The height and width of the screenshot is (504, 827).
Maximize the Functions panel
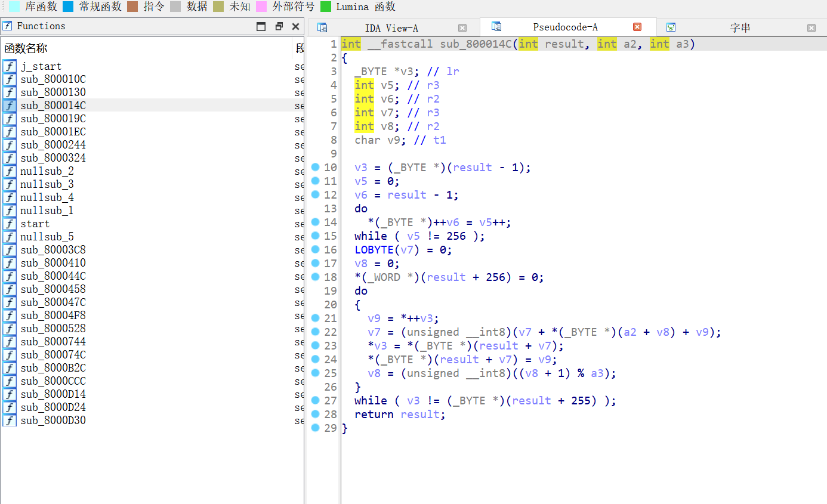pos(261,26)
